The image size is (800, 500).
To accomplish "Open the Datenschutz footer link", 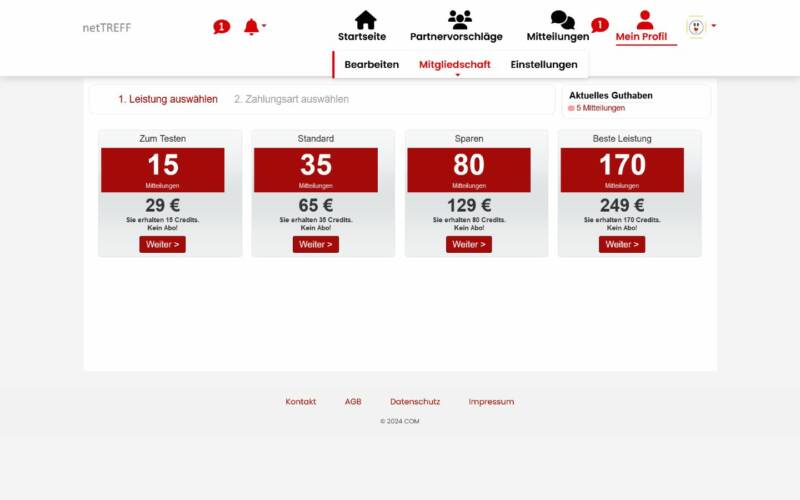I will pyautogui.click(x=415, y=402).
